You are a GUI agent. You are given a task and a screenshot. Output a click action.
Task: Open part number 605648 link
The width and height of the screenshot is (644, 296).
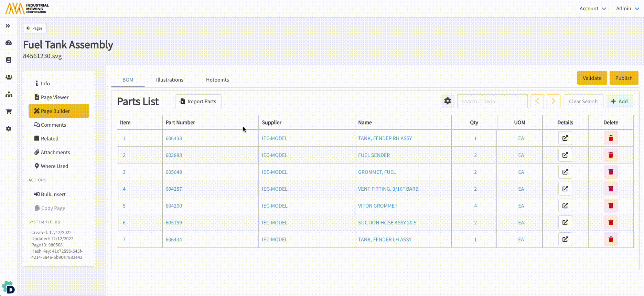click(174, 172)
